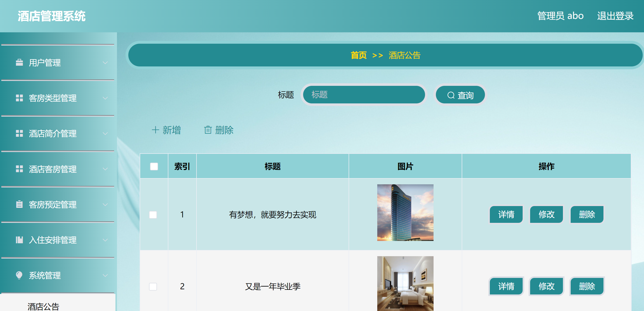Expand the 系统管理 menu chevron

105,275
